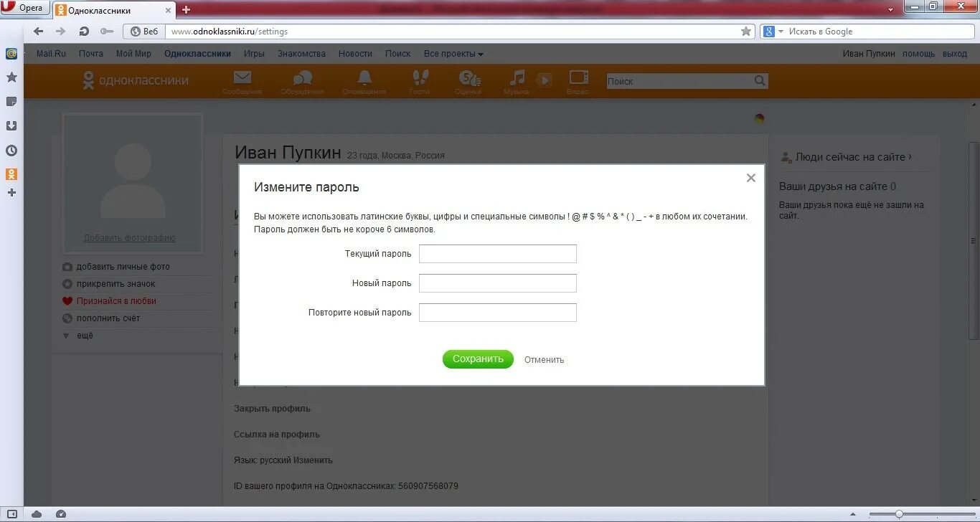Open Mail.Ru portal link
The width and height of the screenshot is (980, 522).
tap(51, 54)
